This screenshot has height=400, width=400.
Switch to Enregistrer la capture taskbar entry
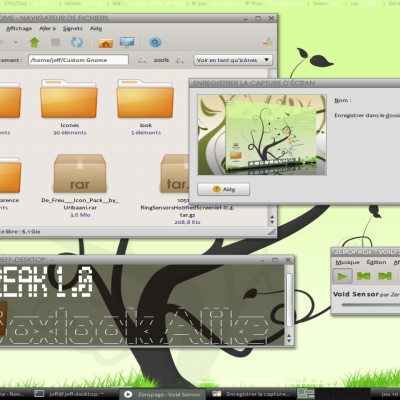click(x=251, y=394)
